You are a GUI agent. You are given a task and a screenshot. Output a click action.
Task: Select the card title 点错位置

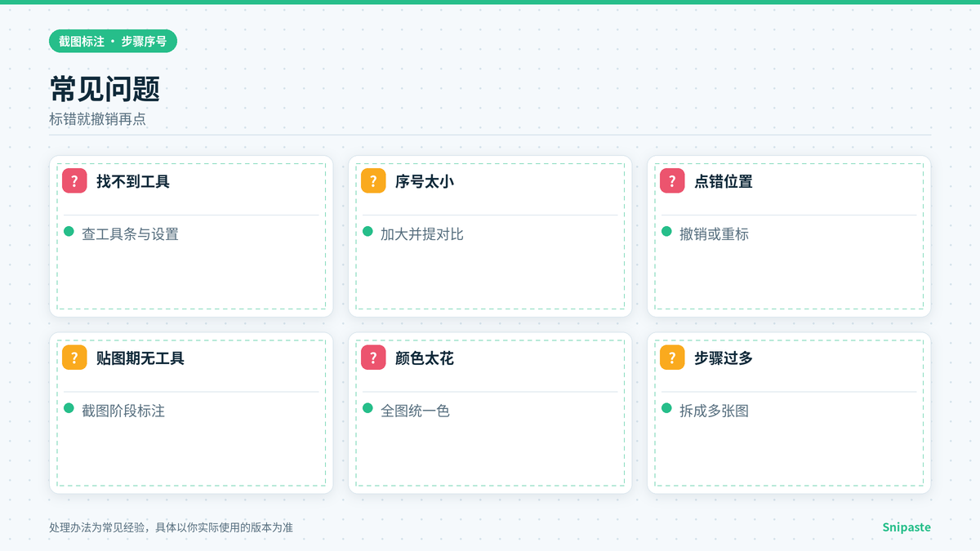point(724,181)
